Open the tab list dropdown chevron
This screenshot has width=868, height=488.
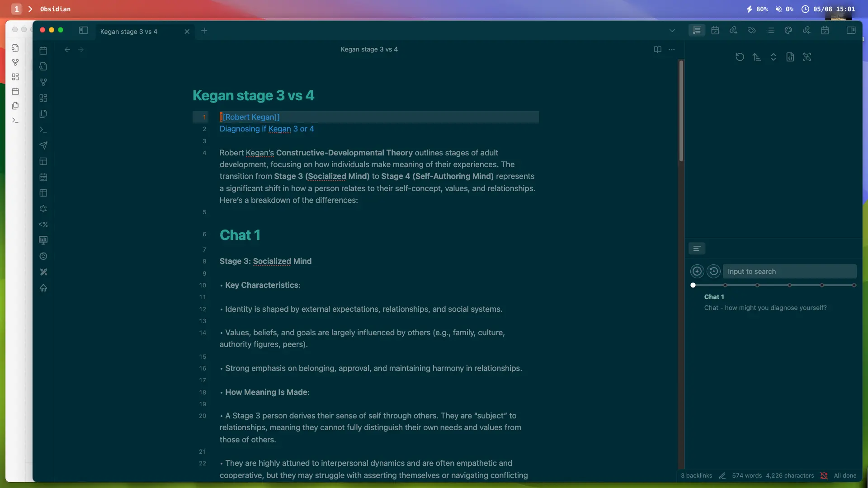point(672,31)
